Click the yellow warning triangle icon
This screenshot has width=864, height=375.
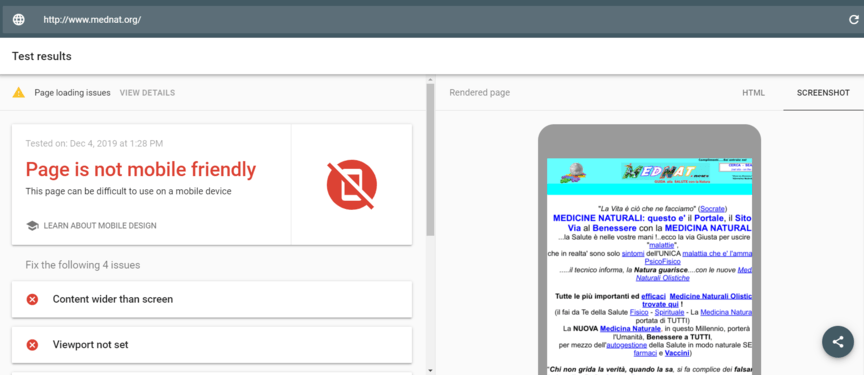point(19,93)
